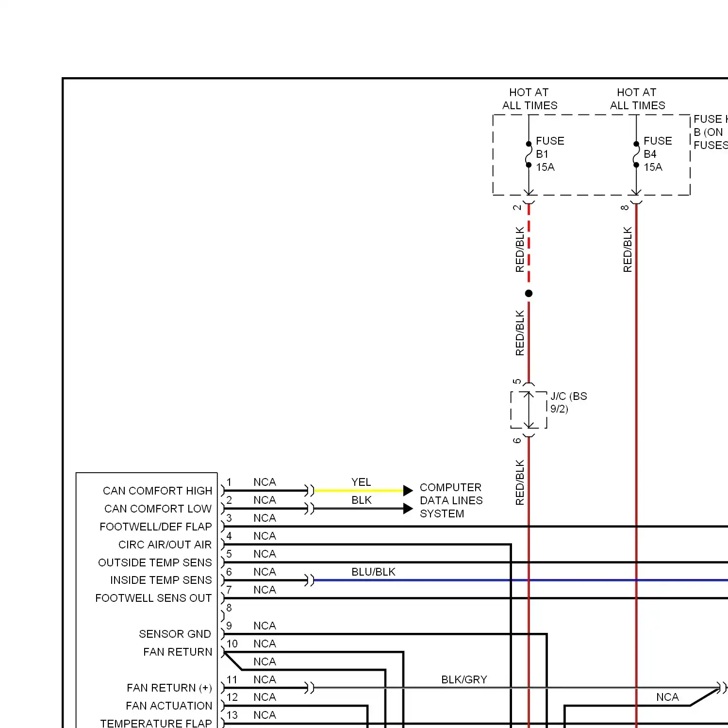Select the FAN ACTUATION label
The width and height of the screenshot is (728, 728).
click(x=169, y=706)
